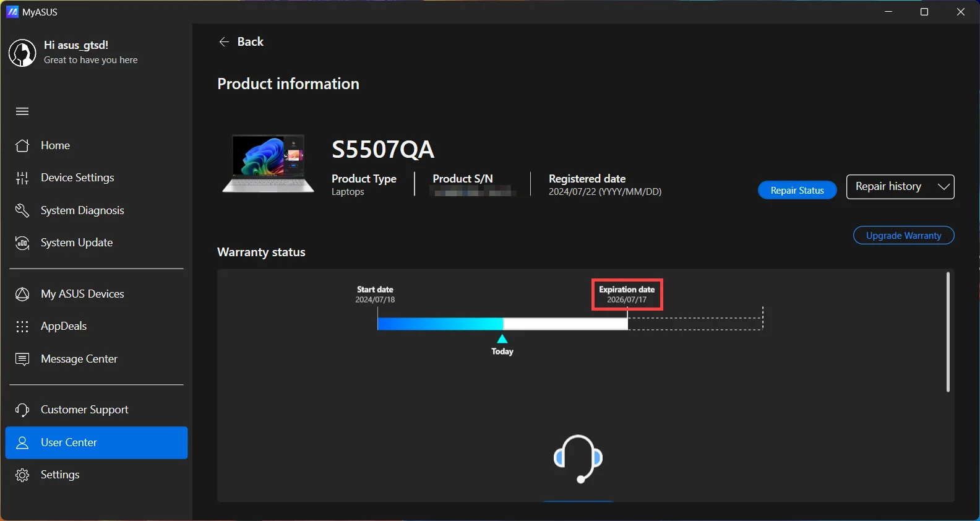The image size is (980, 521).
Task: Click the Message Center icon
Action: pyautogui.click(x=22, y=359)
